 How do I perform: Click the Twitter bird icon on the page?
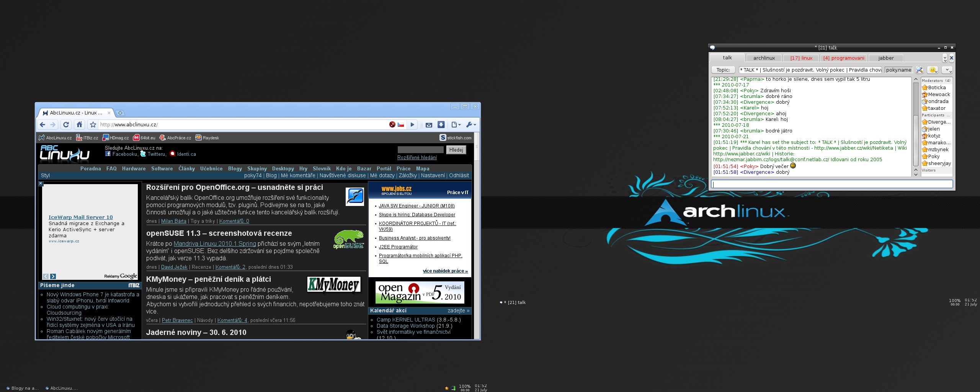(x=143, y=154)
